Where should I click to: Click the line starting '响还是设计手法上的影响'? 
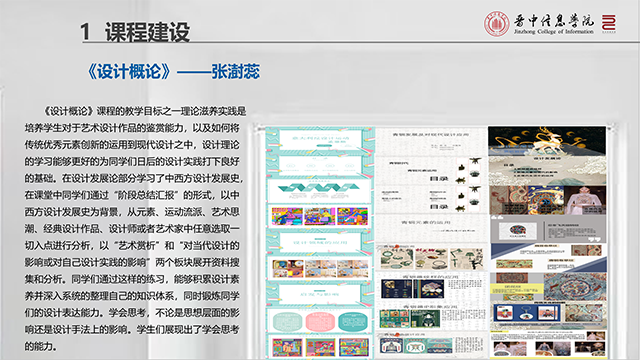132,329
